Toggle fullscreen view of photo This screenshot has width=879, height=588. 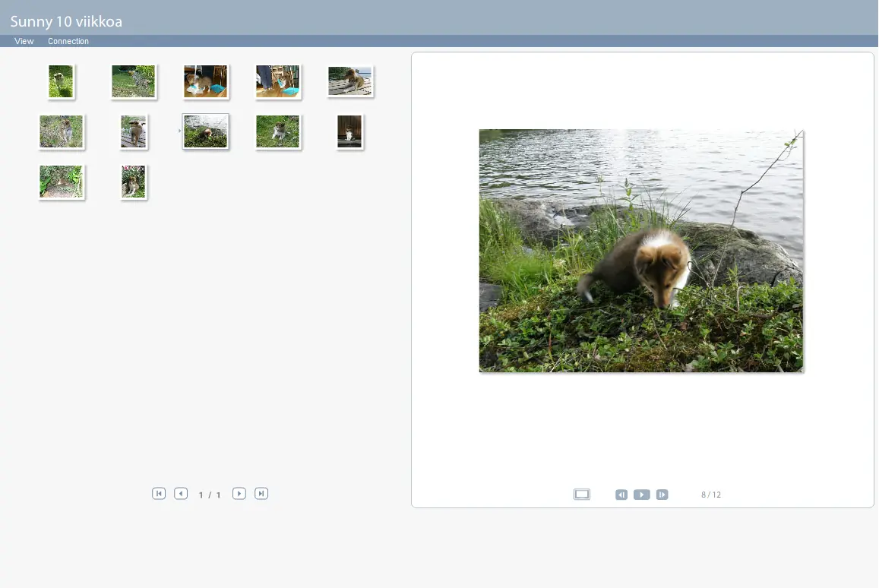582,495
